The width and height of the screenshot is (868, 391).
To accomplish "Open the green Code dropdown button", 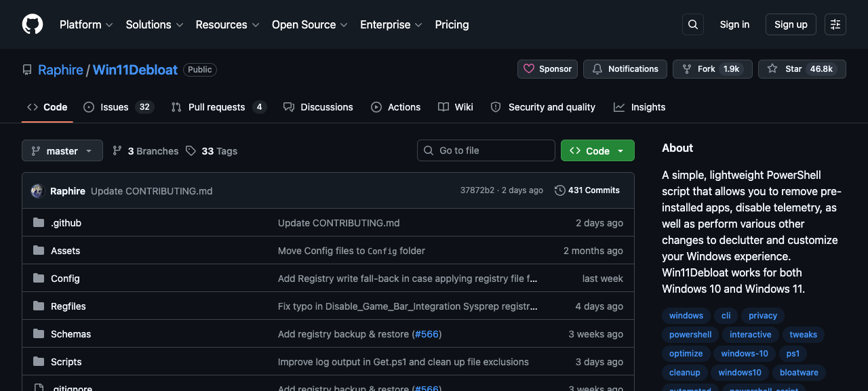I will (597, 150).
